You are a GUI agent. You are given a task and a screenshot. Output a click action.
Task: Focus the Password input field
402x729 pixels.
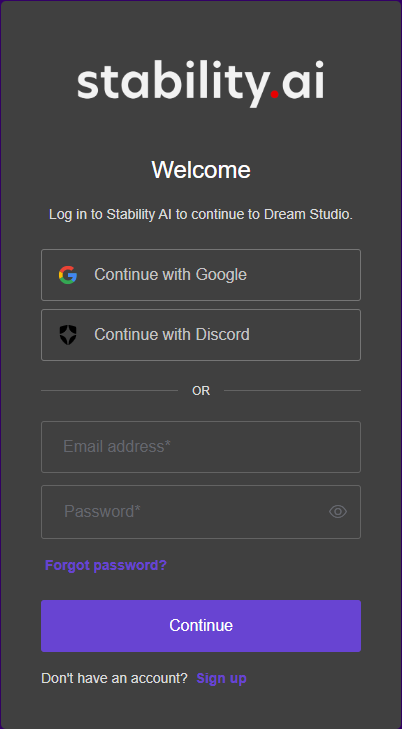(x=201, y=512)
